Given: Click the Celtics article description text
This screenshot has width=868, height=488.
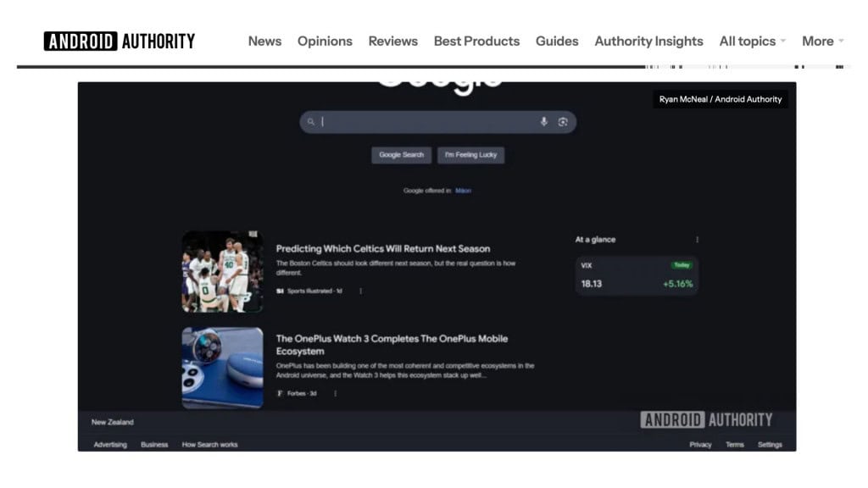Looking at the screenshot, I should coord(396,268).
